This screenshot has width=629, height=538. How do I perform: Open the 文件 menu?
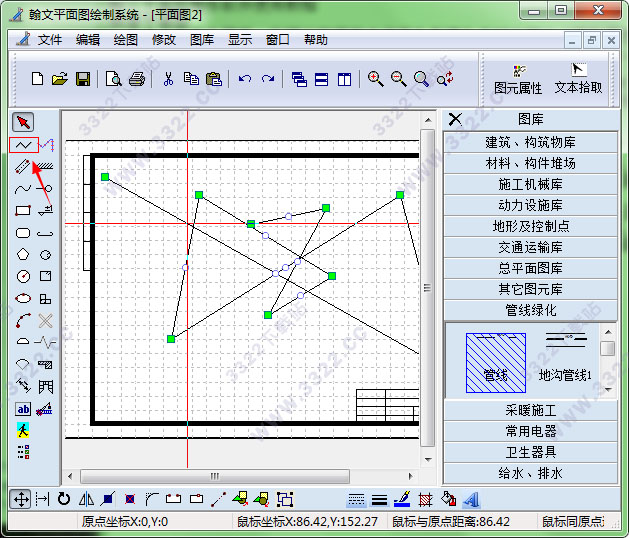point(50,40)
